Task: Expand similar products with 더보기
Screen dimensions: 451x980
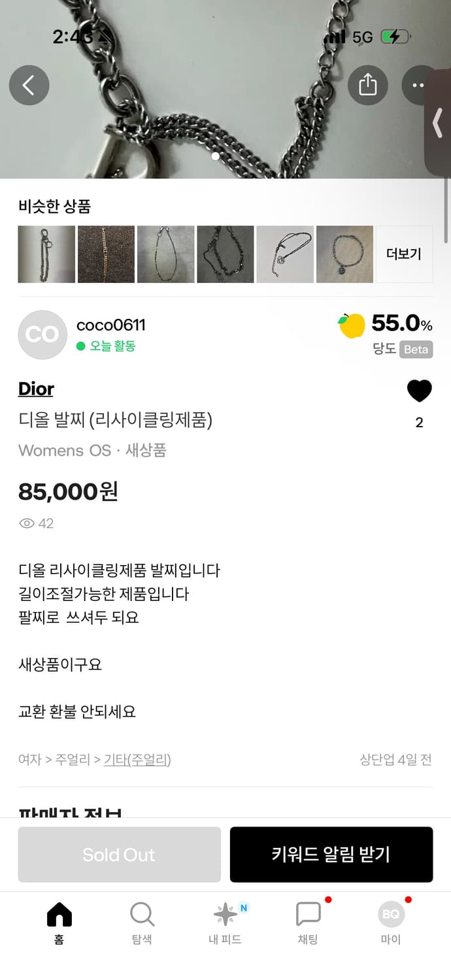Action: click(404, 254)
